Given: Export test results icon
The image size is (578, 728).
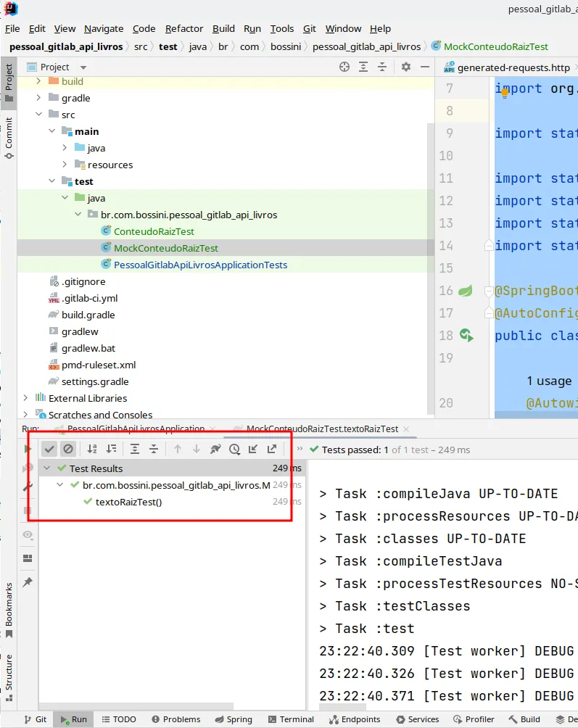Looking at the screenshot, I should pos(272,449).
